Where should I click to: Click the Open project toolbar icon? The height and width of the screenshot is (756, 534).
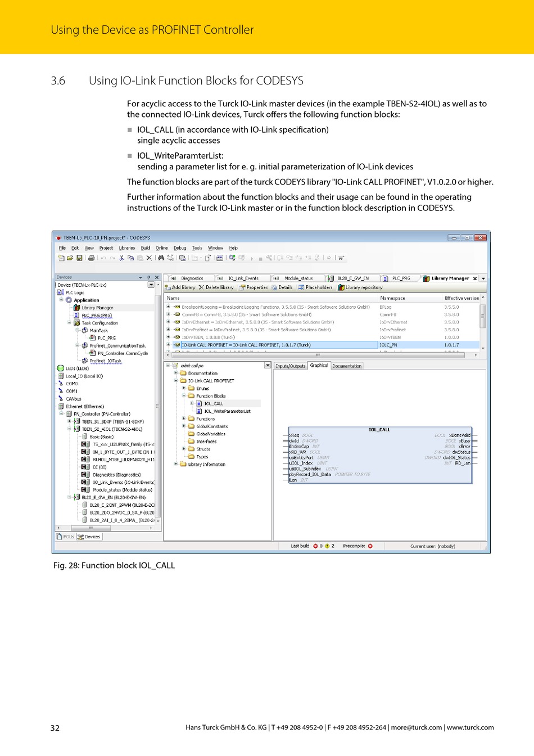(70, 258)
